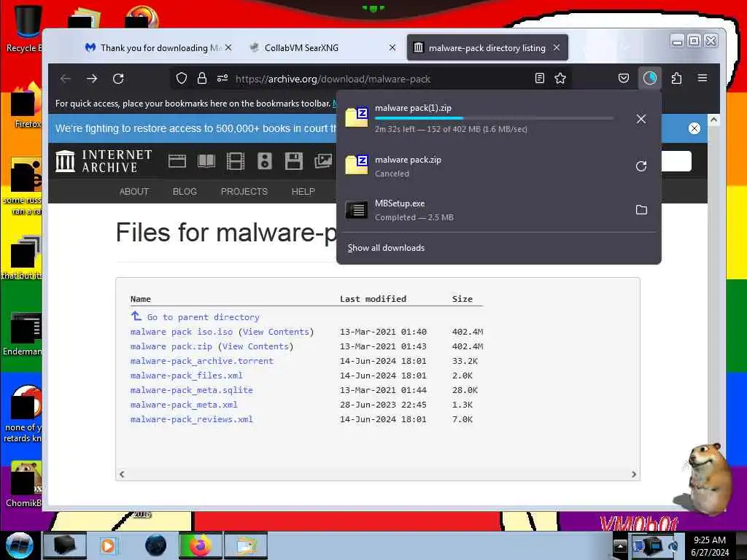Open the PROJECTS menu item
The width and height of the screenshot is (747, 560).
coord(244,192)
